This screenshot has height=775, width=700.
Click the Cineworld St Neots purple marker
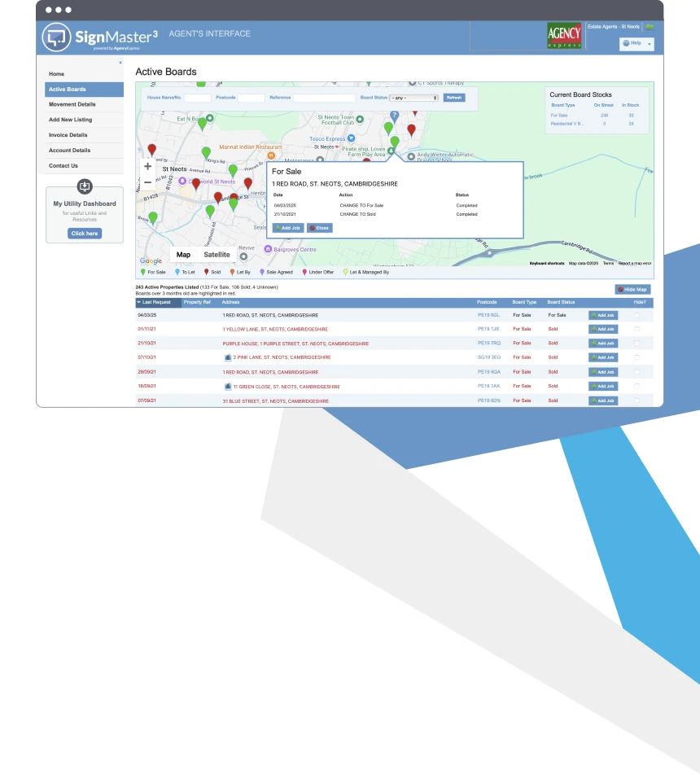(182, 182)
